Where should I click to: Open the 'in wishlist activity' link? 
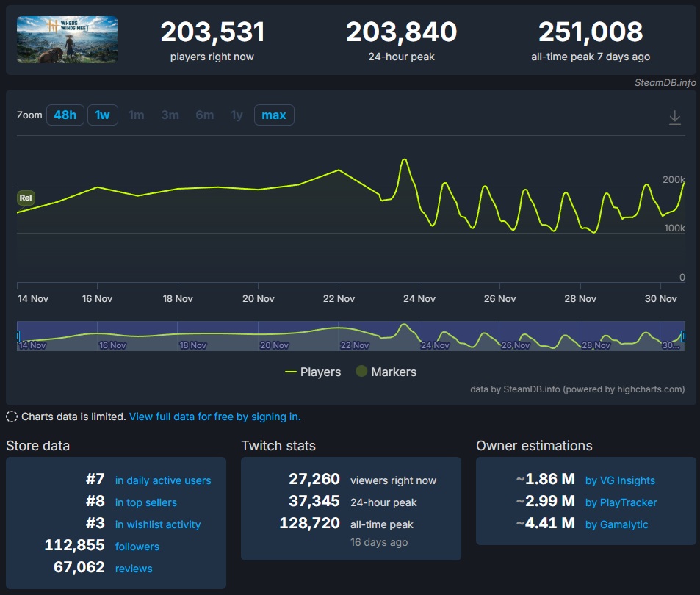157,524
